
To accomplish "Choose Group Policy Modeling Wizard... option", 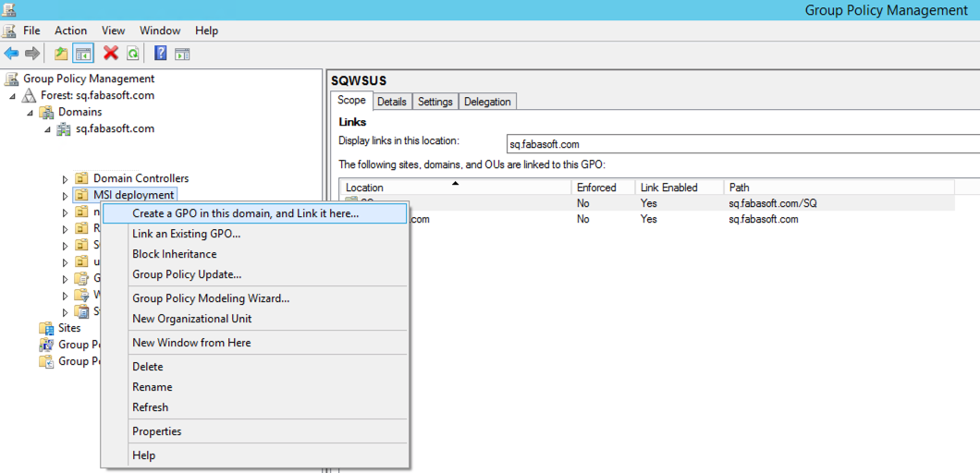I will [211, 298].
